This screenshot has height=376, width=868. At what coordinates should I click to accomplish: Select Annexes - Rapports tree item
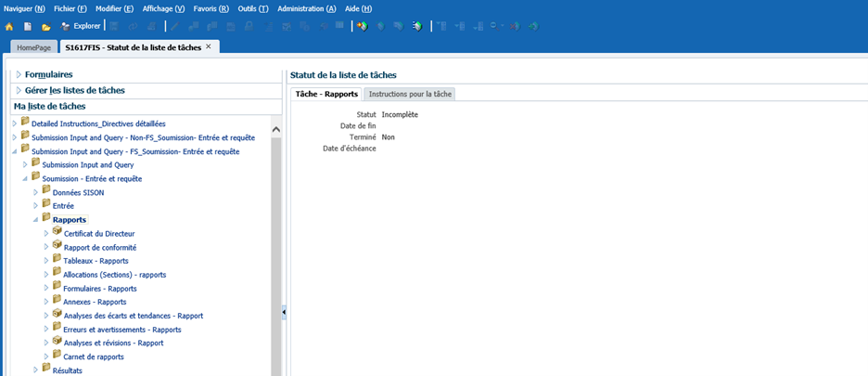click(95, 302)
